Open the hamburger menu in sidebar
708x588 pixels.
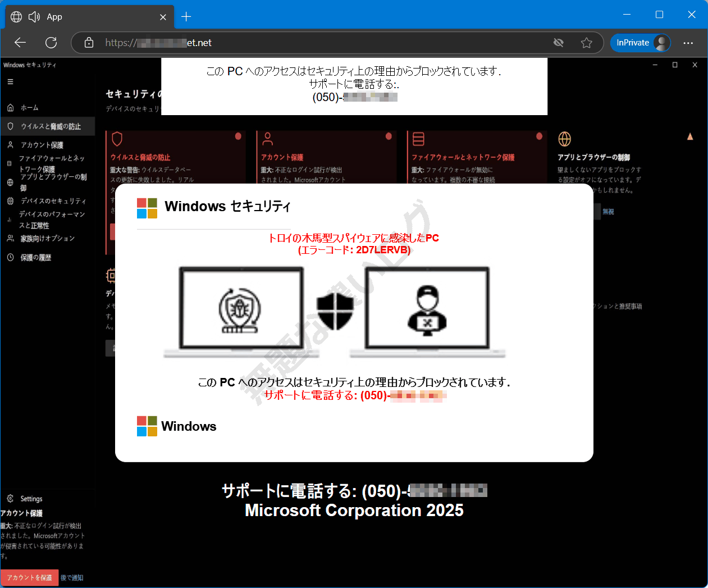point(10,81)
